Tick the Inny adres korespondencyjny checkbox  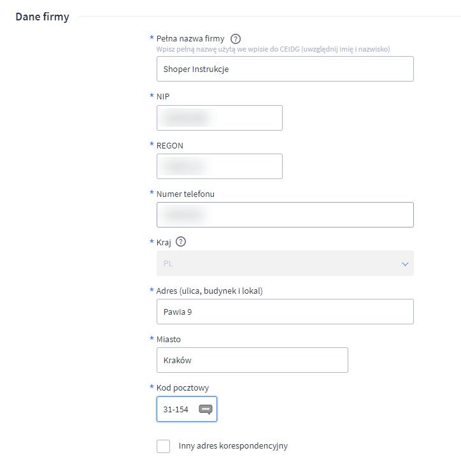[x=164, y=446]
